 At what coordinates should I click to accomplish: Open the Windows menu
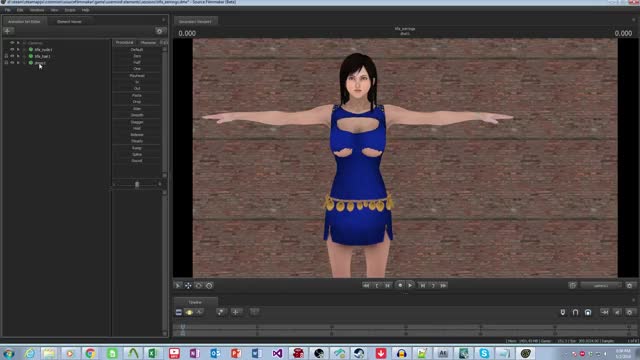coord(37,10)
